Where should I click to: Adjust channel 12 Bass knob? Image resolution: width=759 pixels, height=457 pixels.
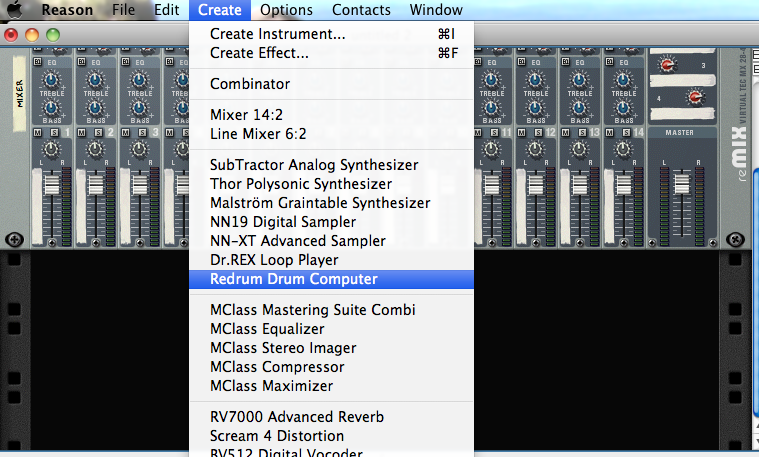(535, 107)
